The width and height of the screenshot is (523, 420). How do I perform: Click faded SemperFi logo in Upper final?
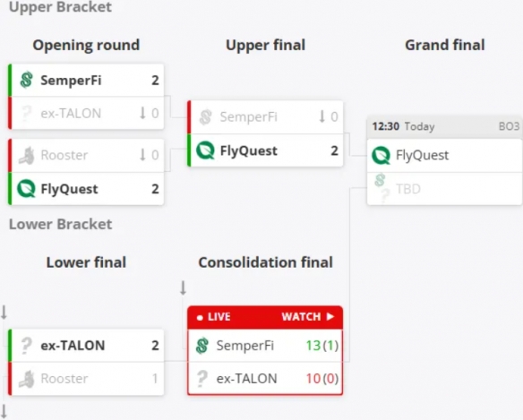(x=205, y=117)
